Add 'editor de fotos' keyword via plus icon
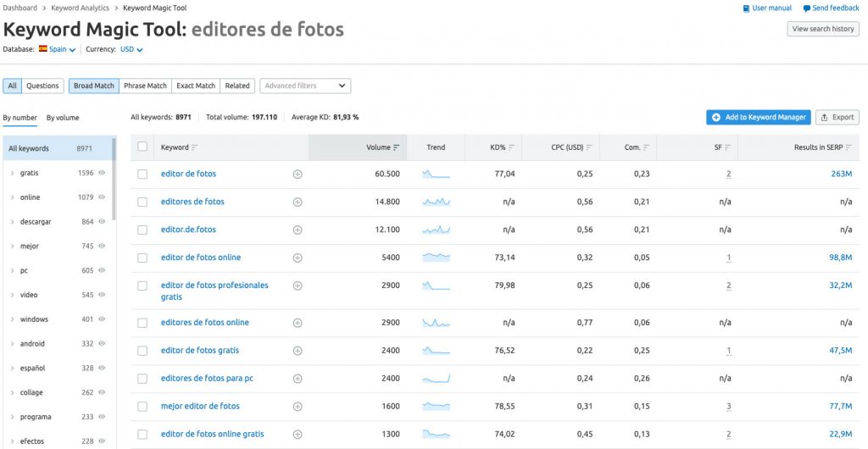868x449 pixels. click(x=298, y=175)
